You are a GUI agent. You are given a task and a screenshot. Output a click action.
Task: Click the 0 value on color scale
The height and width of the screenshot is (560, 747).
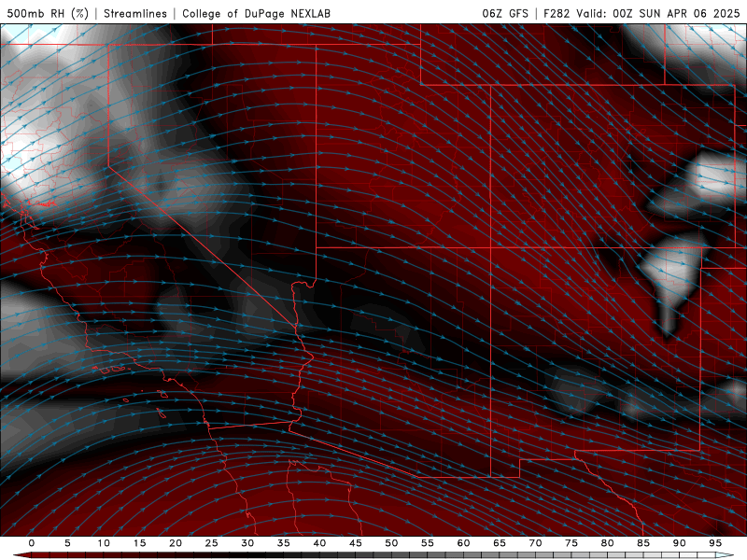(x=32, y=543)
